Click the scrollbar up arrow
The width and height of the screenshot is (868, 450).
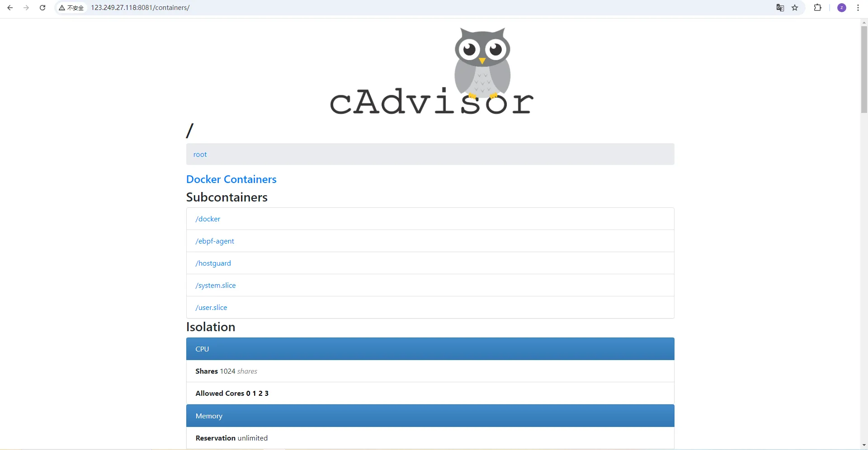864,22
